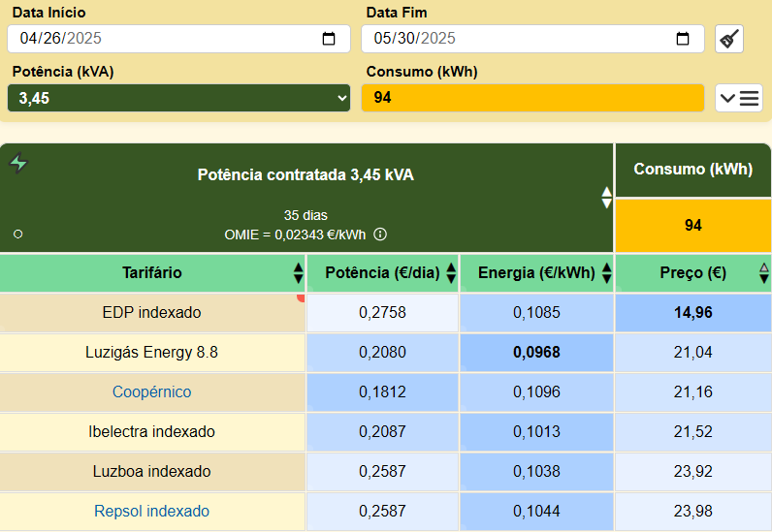
Task: Open calendar picker in Data Início field
Action: point(329,39)
